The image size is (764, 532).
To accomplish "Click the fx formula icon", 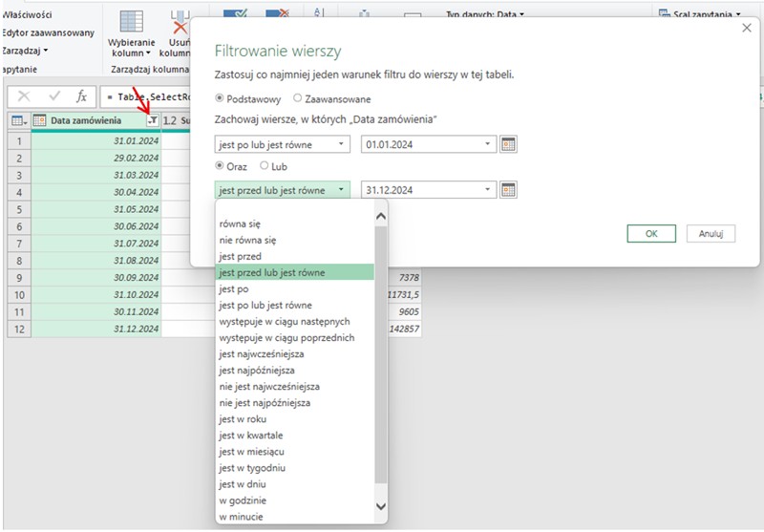I will pos(81,96).
